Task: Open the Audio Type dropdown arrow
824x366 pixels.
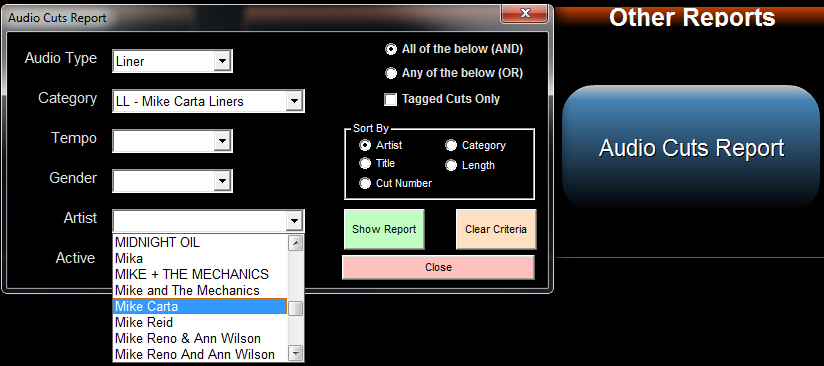Action: 222,62
